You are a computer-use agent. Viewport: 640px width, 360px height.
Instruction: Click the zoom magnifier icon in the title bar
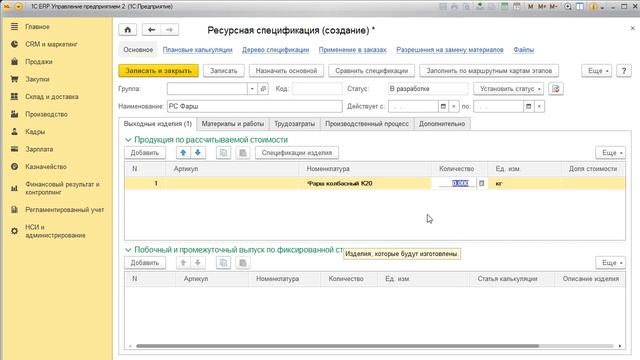568,7
